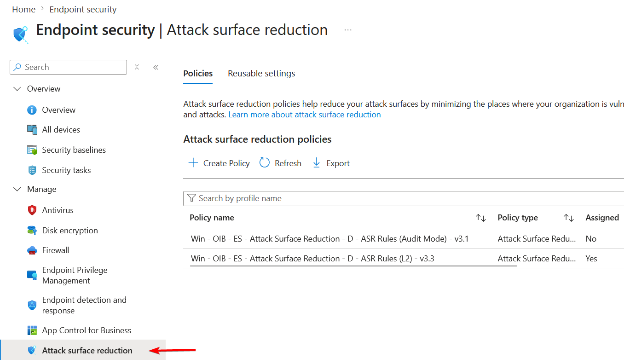Sort by Policy type arrows
Screen dimensions: 624x364
(569, 218)
